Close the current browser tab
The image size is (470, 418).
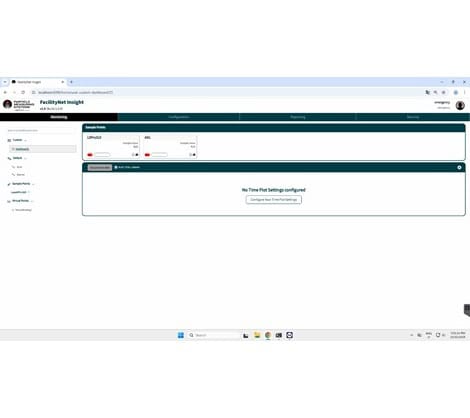62,82
